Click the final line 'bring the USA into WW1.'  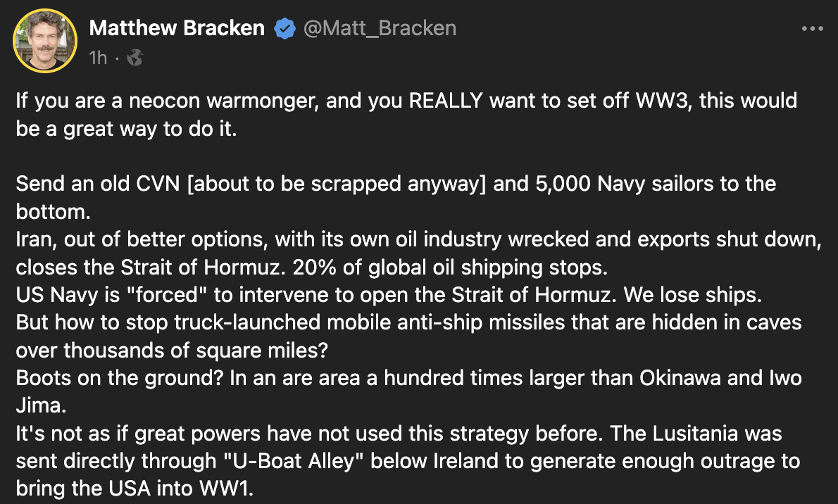click(x=135, y=489)
